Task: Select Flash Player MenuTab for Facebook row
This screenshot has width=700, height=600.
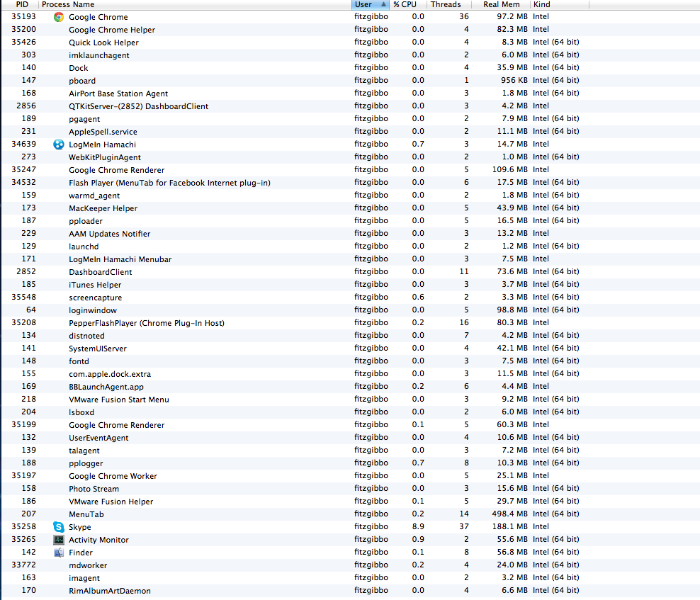Action: (350, 183)
